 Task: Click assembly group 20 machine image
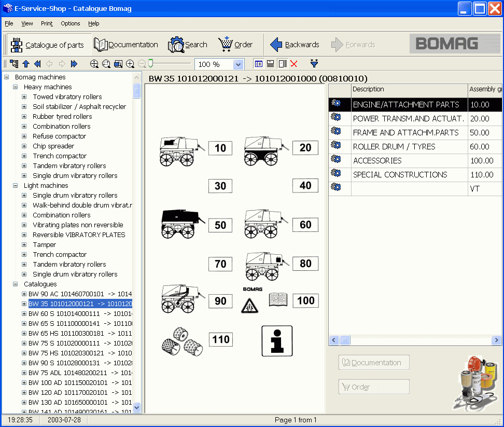(x=265, y=151)
